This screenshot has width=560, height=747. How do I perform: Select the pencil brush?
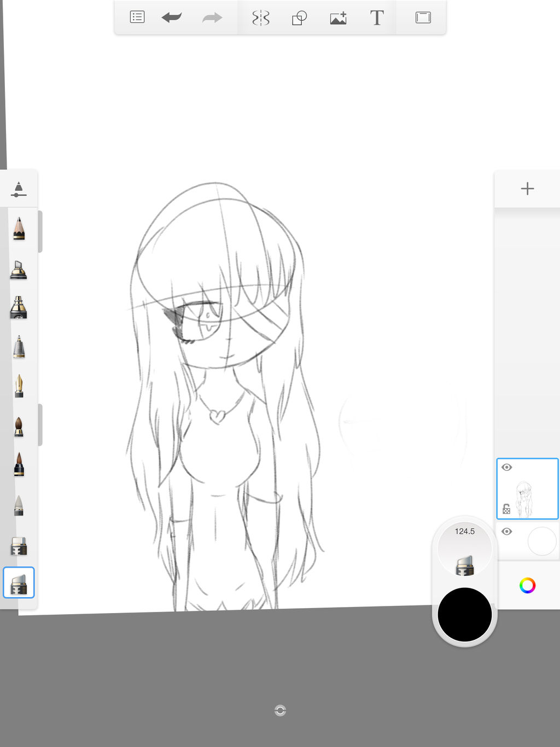19,229
